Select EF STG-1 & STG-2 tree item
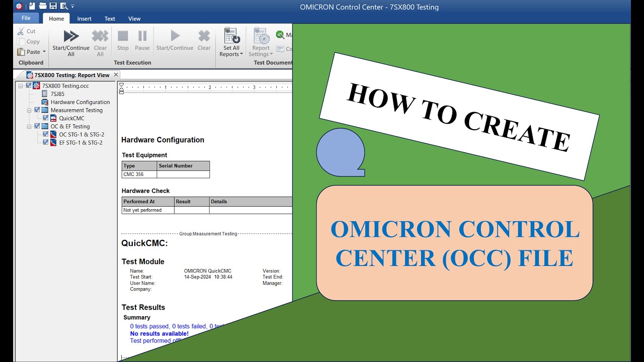This screenshot has width=644, height=362. [x=80, y=142]
